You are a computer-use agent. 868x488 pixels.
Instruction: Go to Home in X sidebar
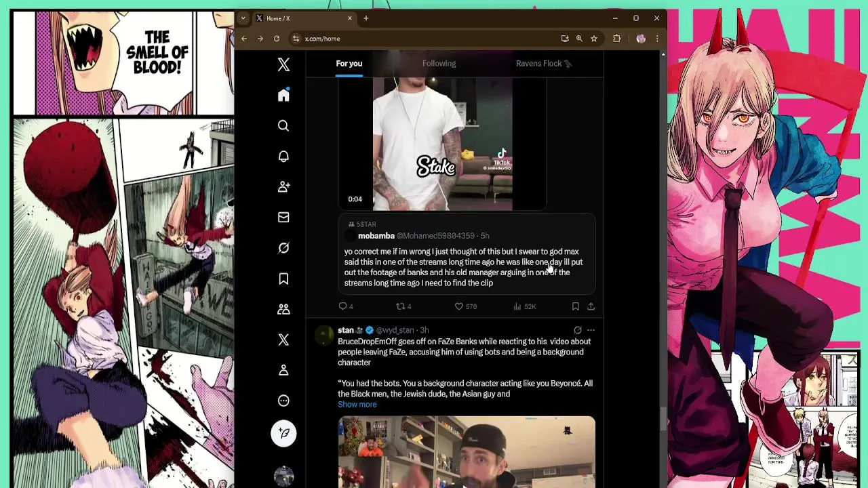pyautogui.click(x=283, y=95)
